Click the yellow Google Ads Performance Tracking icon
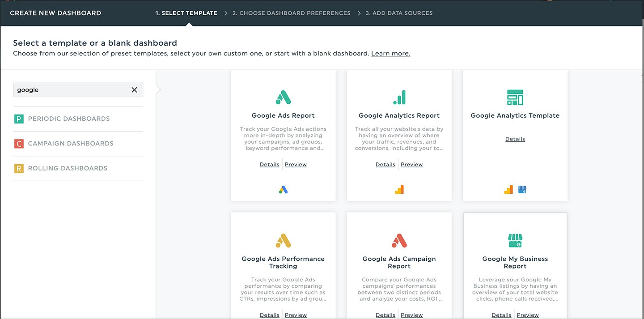The width and height of the screenshot is (644, 319). (283, 241)
